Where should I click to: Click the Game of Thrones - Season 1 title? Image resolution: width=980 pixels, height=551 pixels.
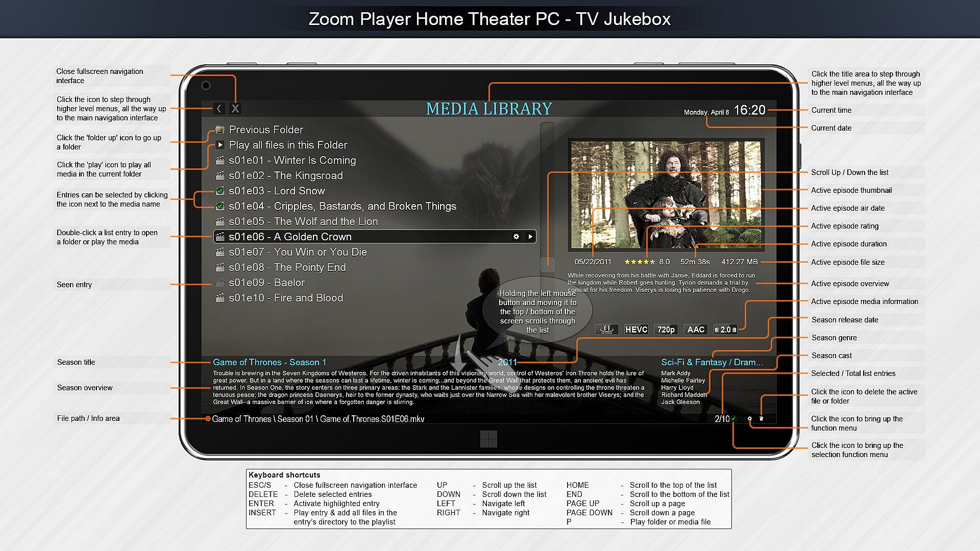point(269,362)
